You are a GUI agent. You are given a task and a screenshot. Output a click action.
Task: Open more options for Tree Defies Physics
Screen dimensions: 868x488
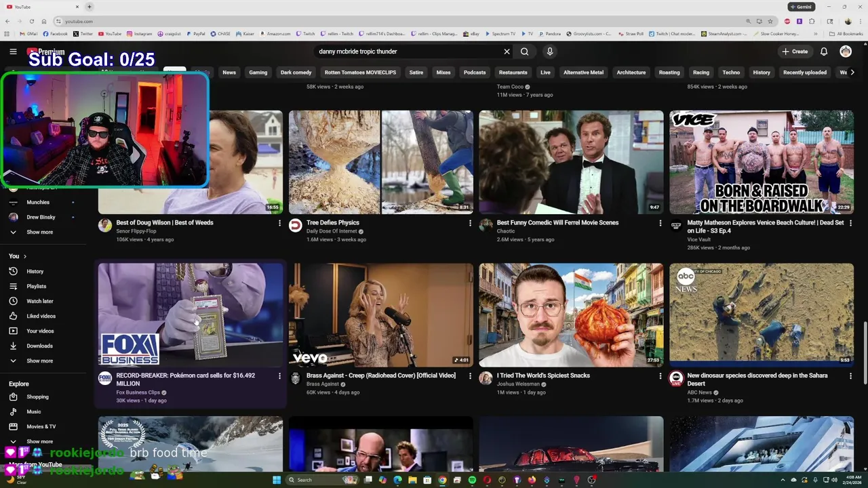[x=470, y=223]
